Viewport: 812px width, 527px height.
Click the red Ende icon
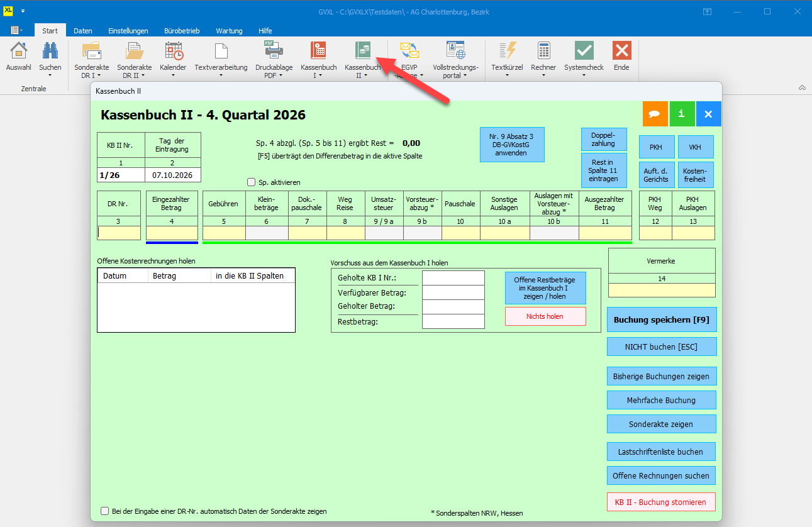(x=621, y=51)
